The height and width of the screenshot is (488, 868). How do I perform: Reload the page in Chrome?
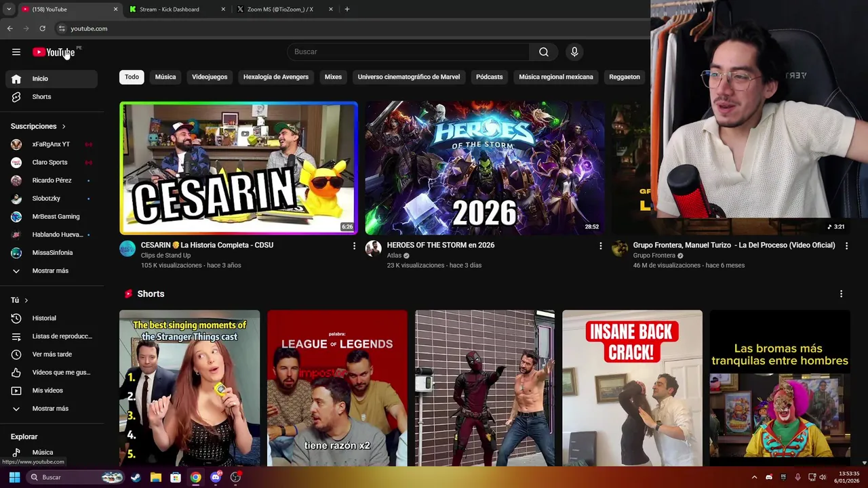[x=42, y=28]
